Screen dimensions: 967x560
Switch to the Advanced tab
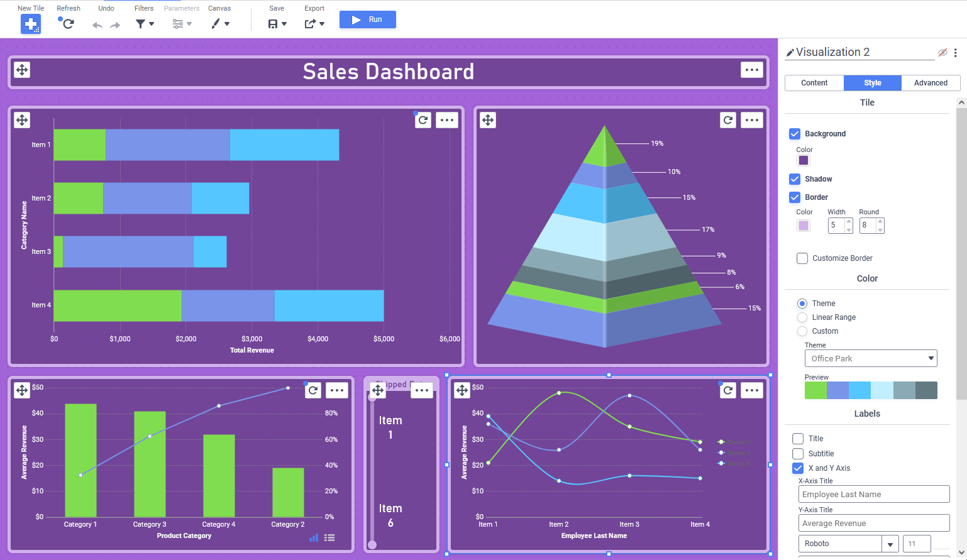coord(931,83)
